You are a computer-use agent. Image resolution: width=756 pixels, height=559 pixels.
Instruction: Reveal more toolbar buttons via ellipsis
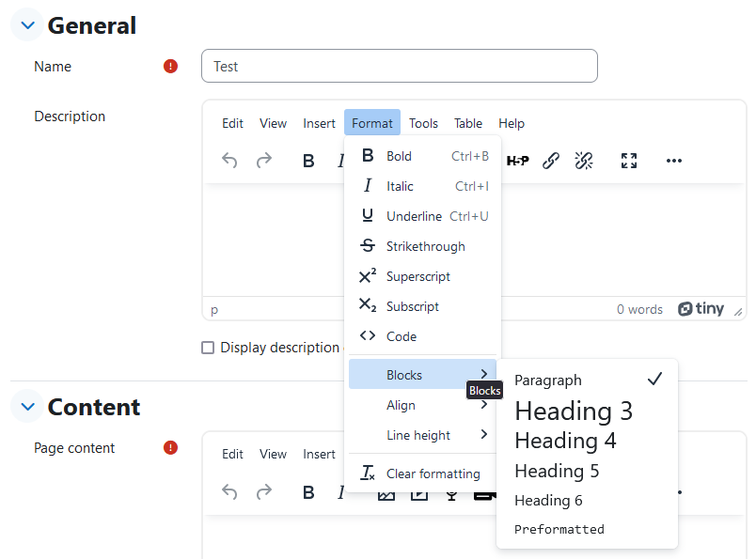tap(673, 161)
